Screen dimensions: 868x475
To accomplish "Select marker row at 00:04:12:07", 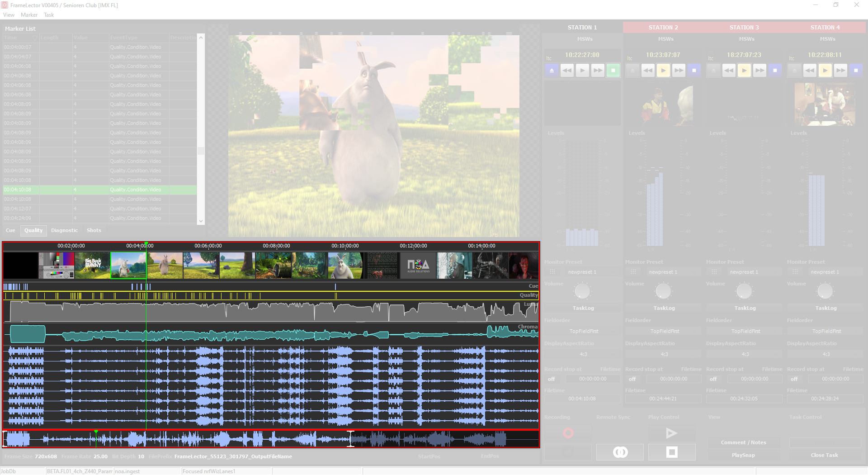I will tap(100, 209).
